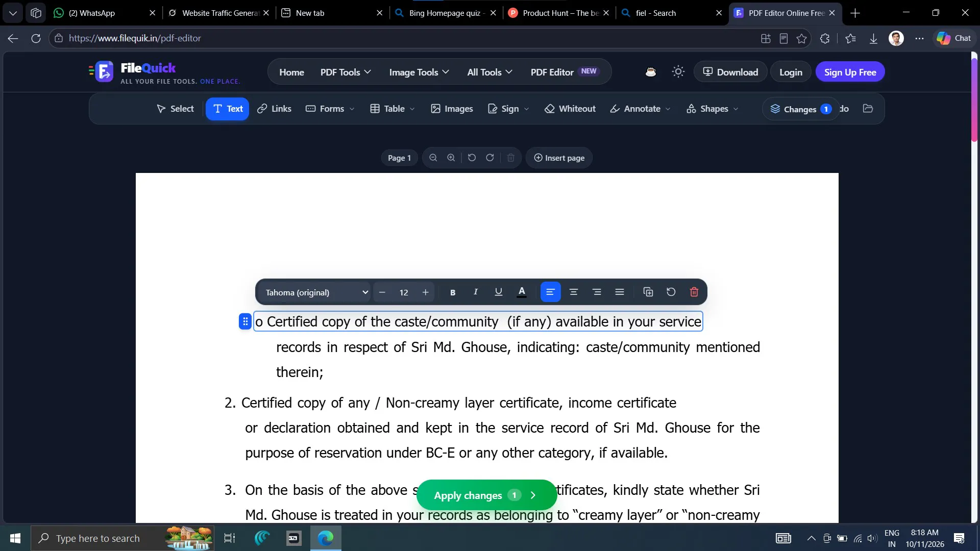Image resolution: width=980 pixels, height=551 pixels.
Task: Toggle light/dark theme sun icon
Action: tap(678, 72)
